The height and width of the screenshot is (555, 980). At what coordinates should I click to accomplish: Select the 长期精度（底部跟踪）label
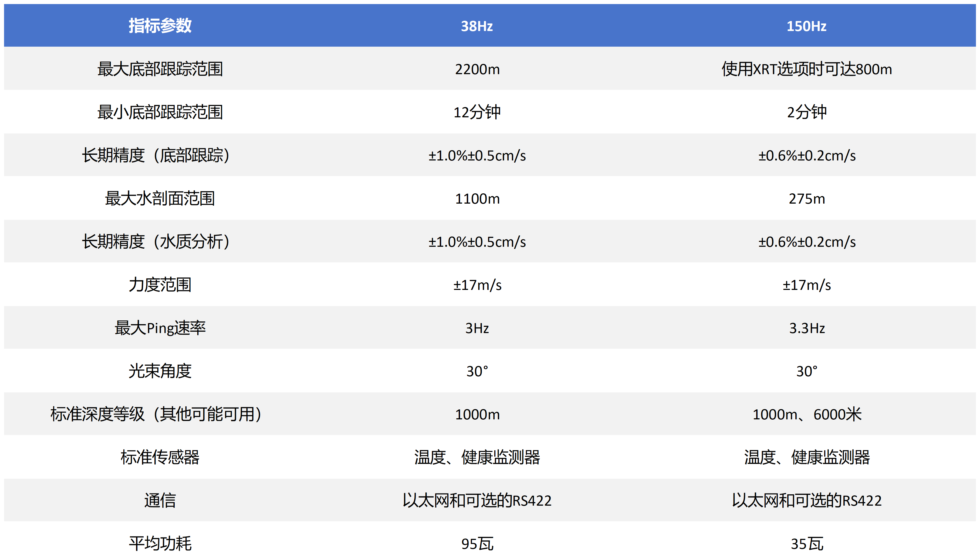(156, 155)
